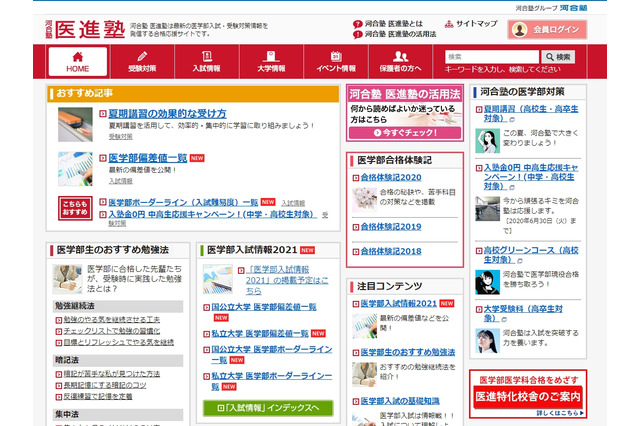Open 医学部偏差値一覧 article link
The image size is (640, 426).
[148, 158]
